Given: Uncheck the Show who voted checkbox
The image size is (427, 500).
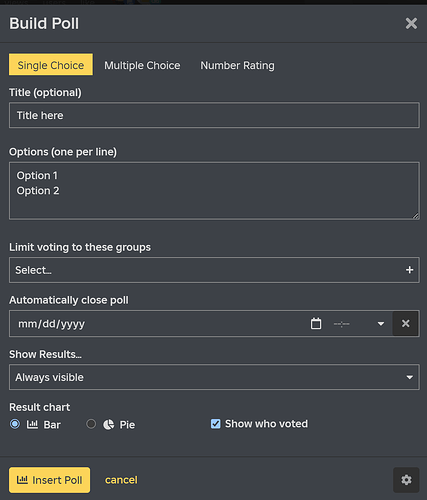Looking at the screenshot, I should [x=215, y=424].
